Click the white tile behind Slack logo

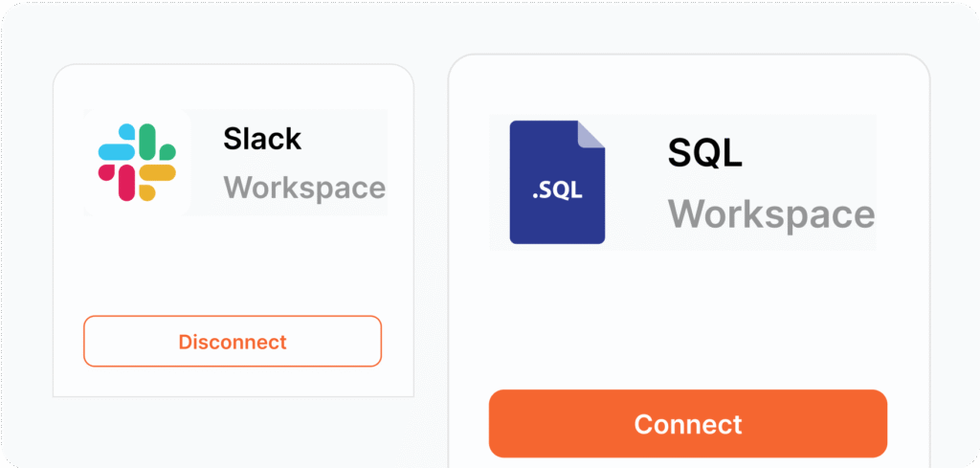[x=137, y=163]
